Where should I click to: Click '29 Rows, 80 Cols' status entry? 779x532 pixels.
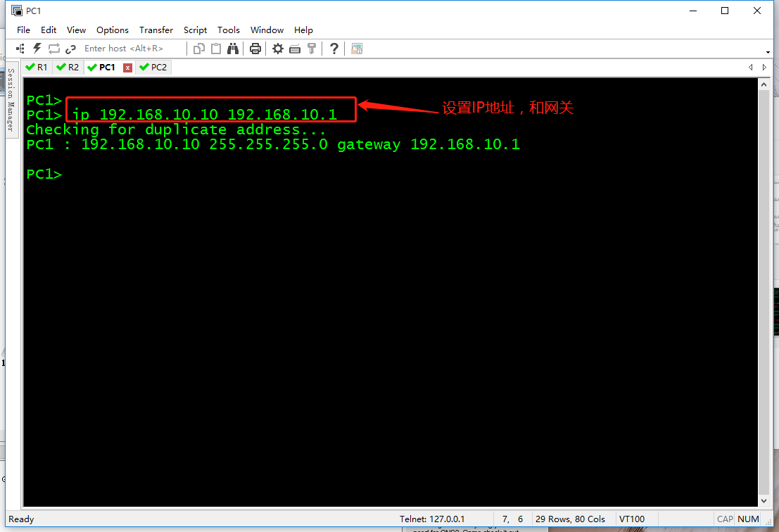pos(570,519)
